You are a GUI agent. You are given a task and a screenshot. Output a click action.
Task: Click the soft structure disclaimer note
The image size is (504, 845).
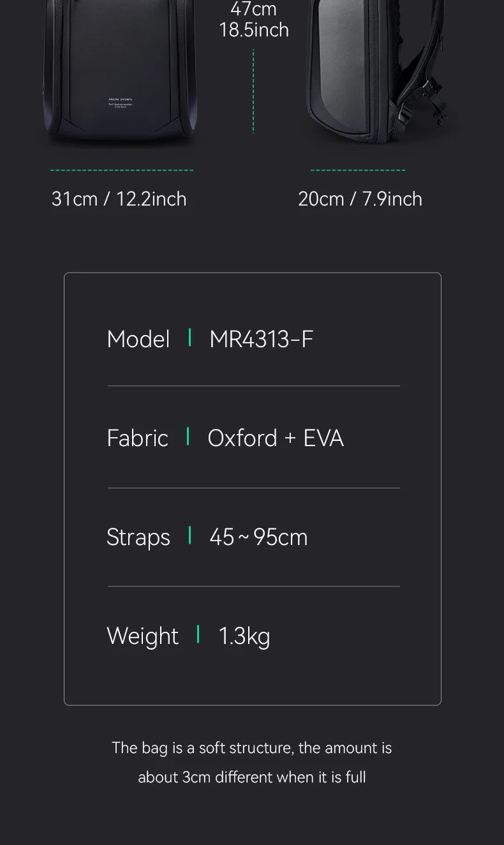click(252, 762)
